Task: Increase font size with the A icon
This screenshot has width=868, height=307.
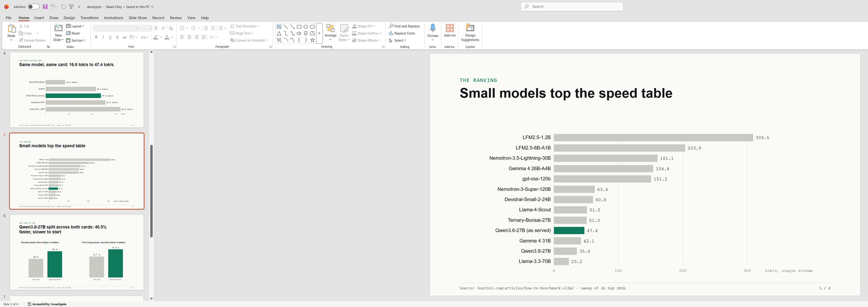Action: (x=156, y=28)
